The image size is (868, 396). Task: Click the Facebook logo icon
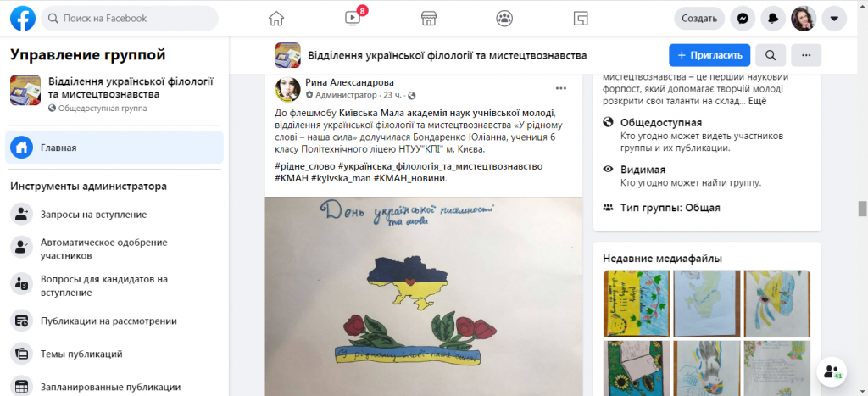(x=23, y=19)
